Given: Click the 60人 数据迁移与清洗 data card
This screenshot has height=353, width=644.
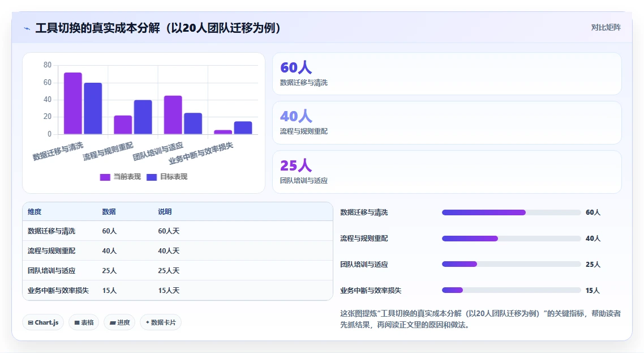Looking at the screenshot, I should 447,74.
